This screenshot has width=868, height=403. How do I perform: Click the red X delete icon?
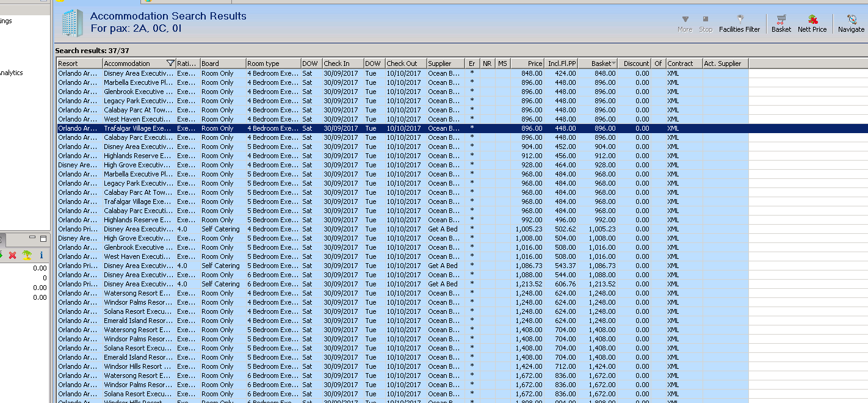point(12,255)
